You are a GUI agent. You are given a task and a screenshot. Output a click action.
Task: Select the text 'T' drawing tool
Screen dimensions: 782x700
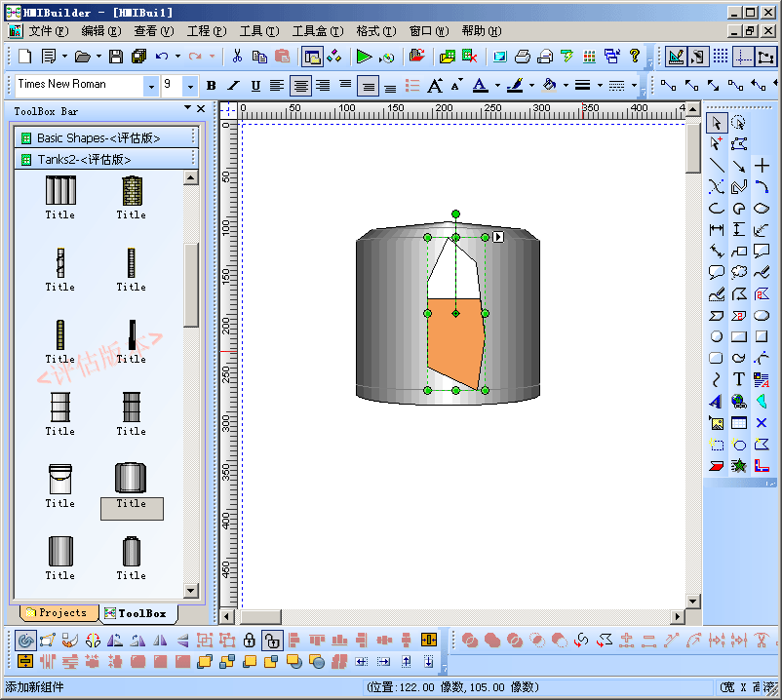[739, 379]
